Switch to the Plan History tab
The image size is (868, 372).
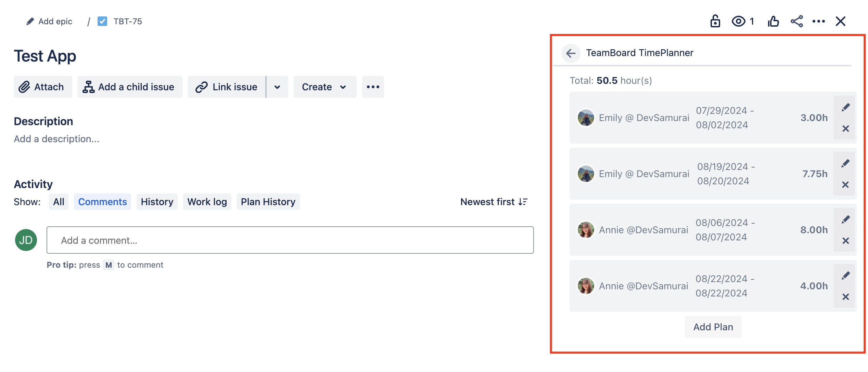[x=268, y=202]
